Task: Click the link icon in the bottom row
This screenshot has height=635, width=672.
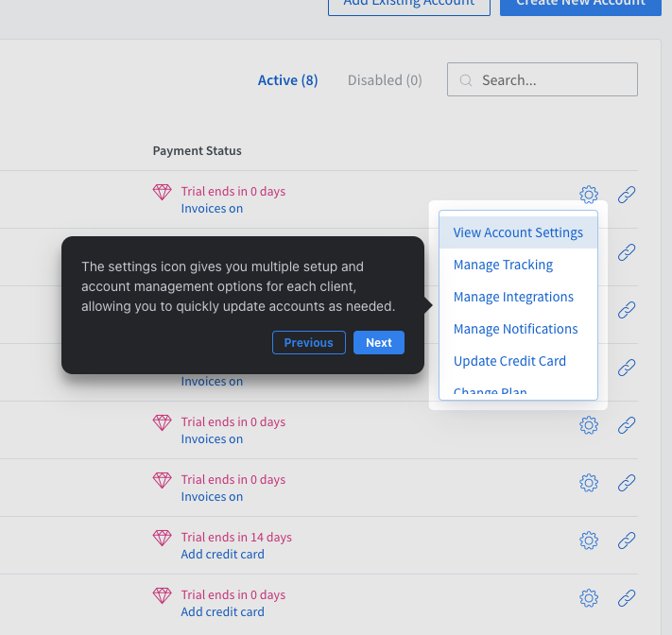Action: (x=626, y=598)
